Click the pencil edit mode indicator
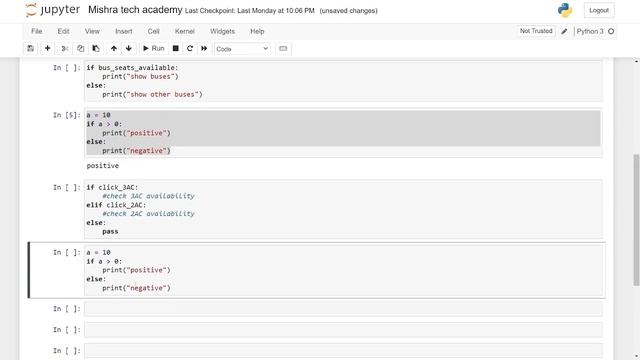The height and width of the screenshot is (360, 640). click(564, 31)
